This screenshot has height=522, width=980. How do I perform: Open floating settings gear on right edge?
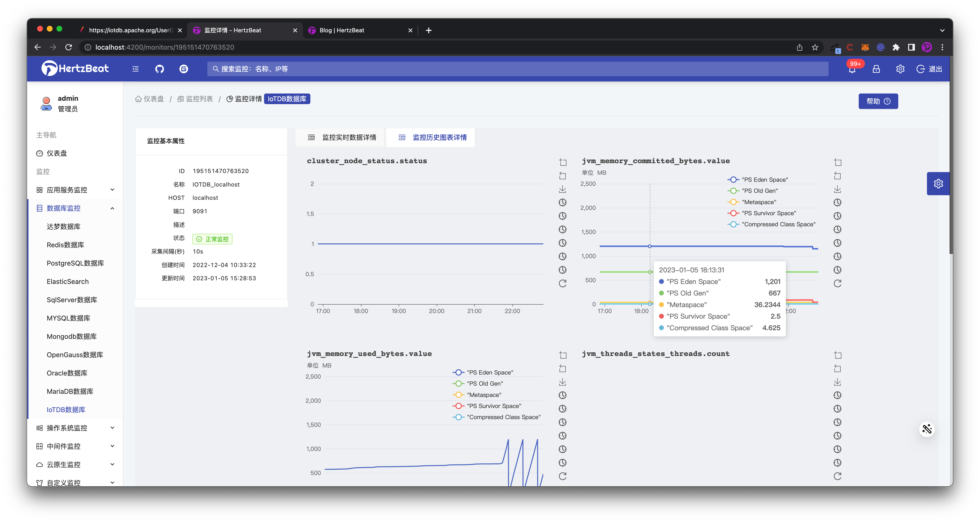point(938,184)
